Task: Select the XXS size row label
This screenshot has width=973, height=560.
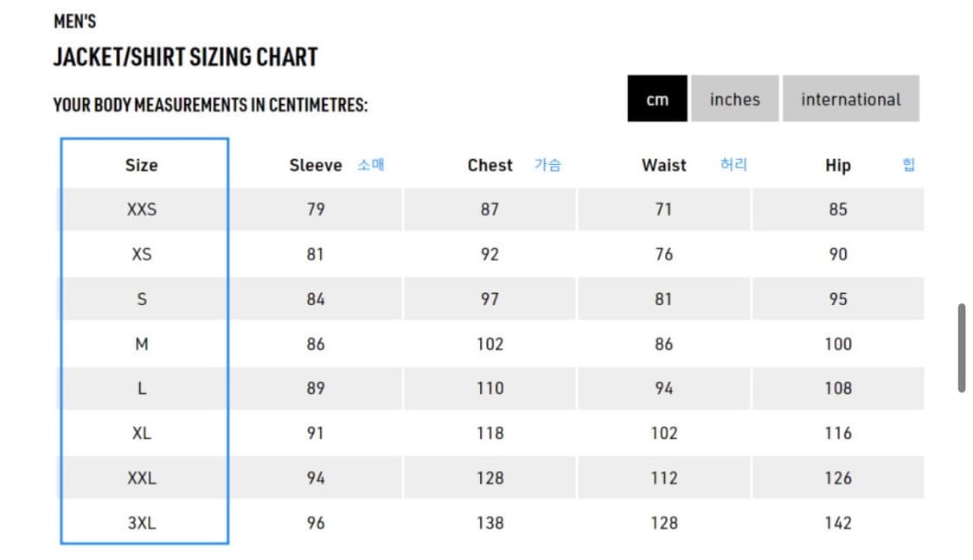Action: (x=142, y=209)
